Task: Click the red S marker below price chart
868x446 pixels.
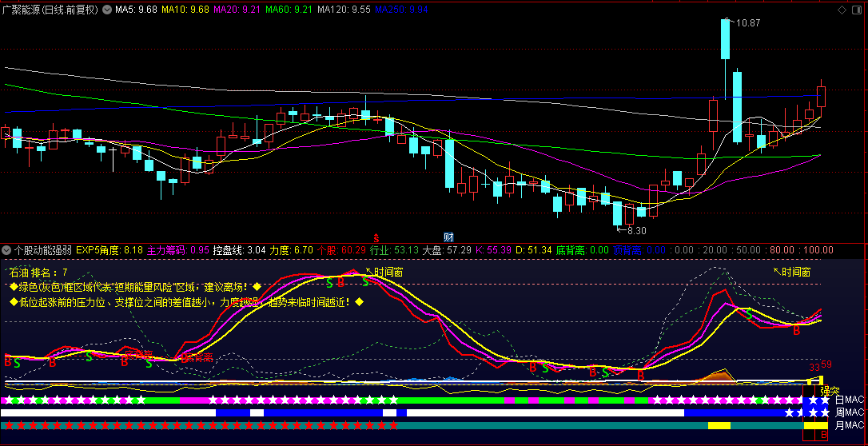Action: pos(376,237)
